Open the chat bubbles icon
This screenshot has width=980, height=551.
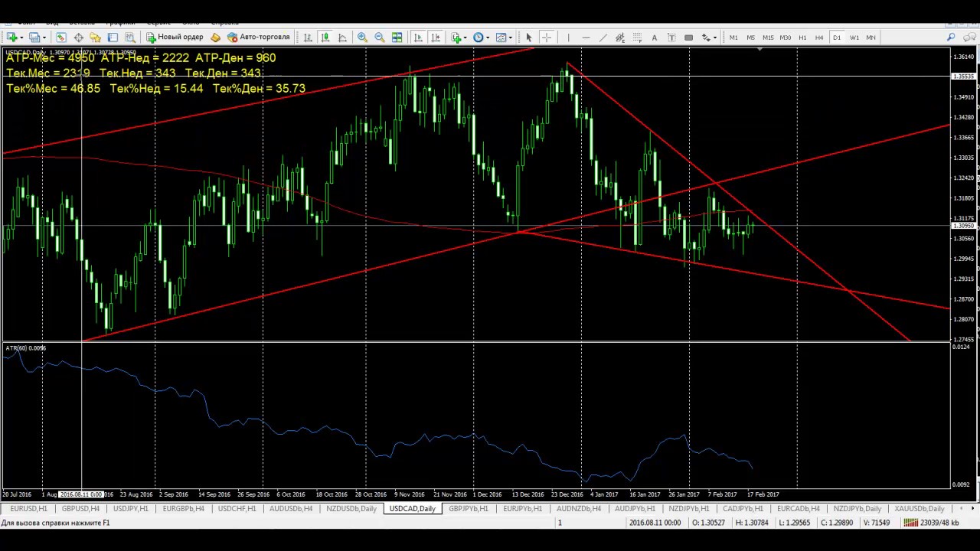[x=970, y=37]
